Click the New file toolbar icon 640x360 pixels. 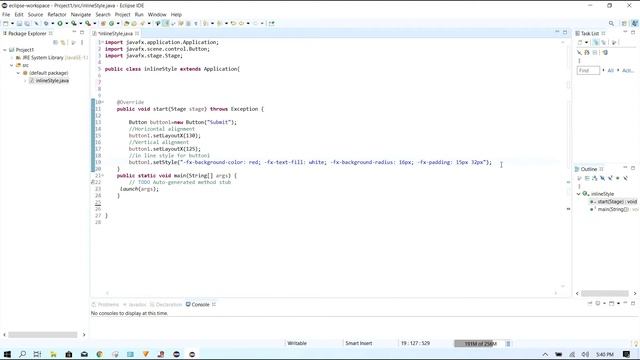click(6, 23)
